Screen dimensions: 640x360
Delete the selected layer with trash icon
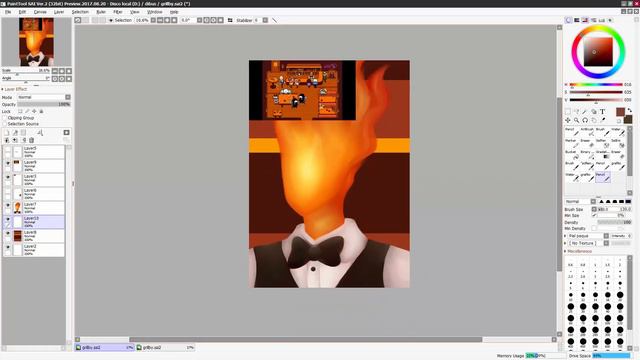[x=31, y=140]
